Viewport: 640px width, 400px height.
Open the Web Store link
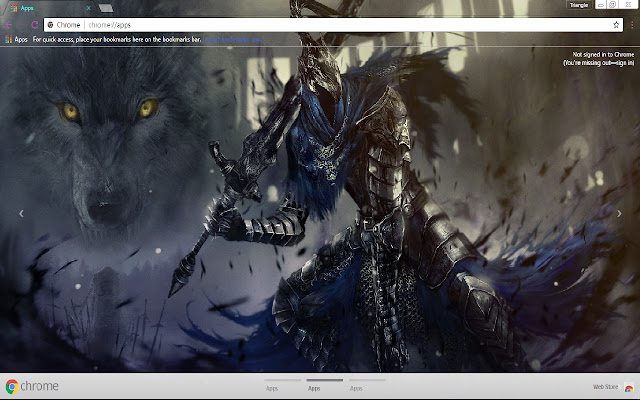point(605,387)
